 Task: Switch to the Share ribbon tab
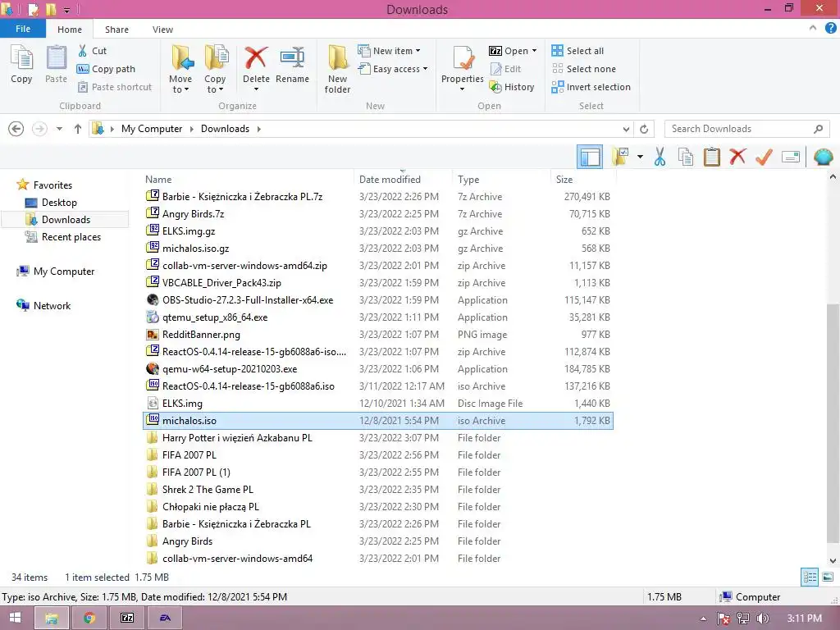tap(116, 30)
